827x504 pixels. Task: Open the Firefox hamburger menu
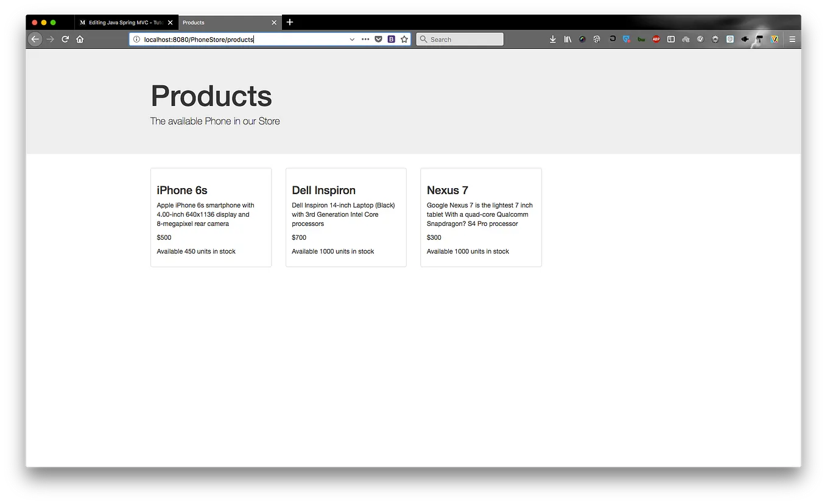click(792, 39)
